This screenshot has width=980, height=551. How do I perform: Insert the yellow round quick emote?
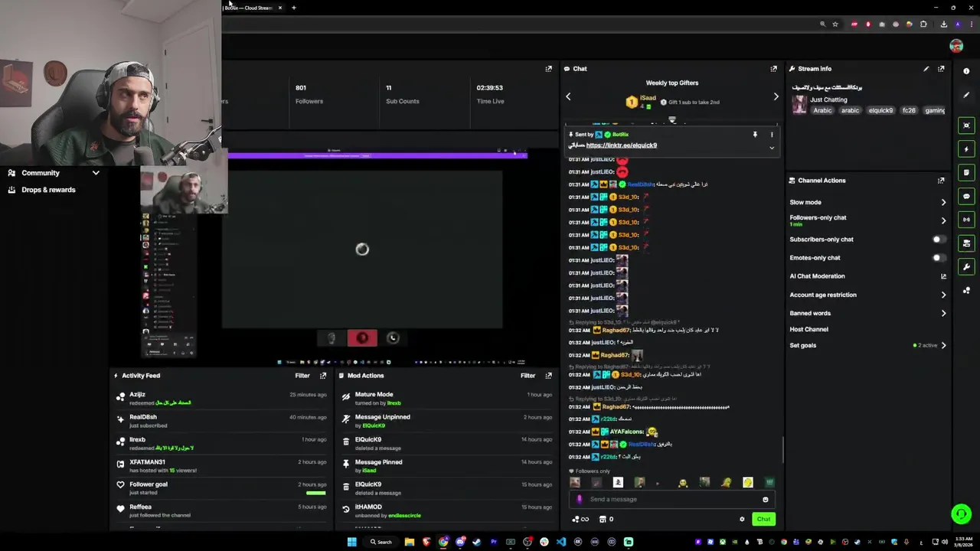747,482
